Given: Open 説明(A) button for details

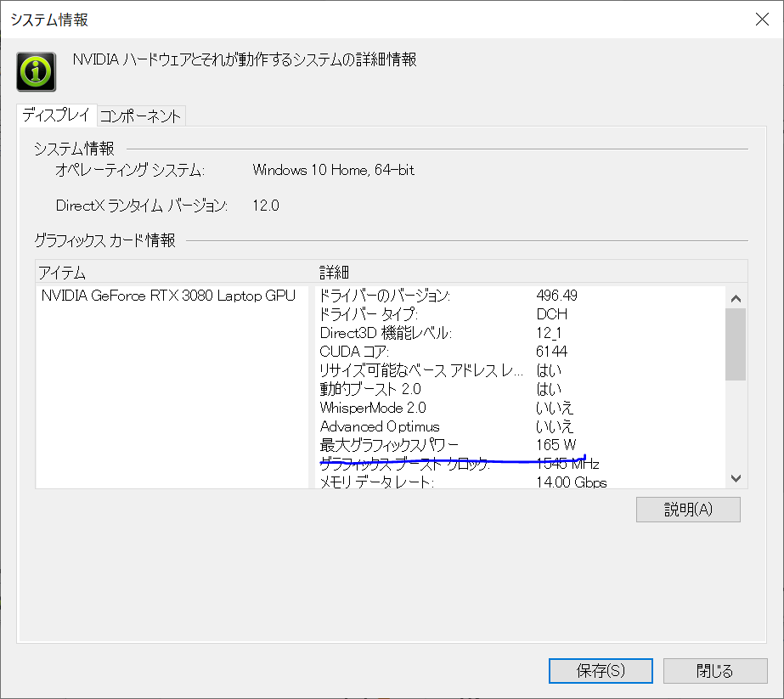Looking at the screenshot, I should pyautogui.click(x=688, y=510).
